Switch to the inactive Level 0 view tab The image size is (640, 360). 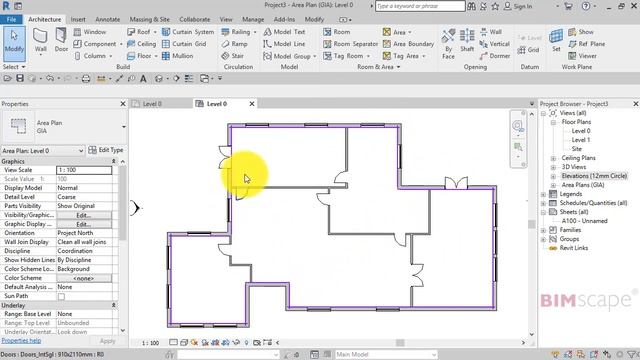click(152, 104)
